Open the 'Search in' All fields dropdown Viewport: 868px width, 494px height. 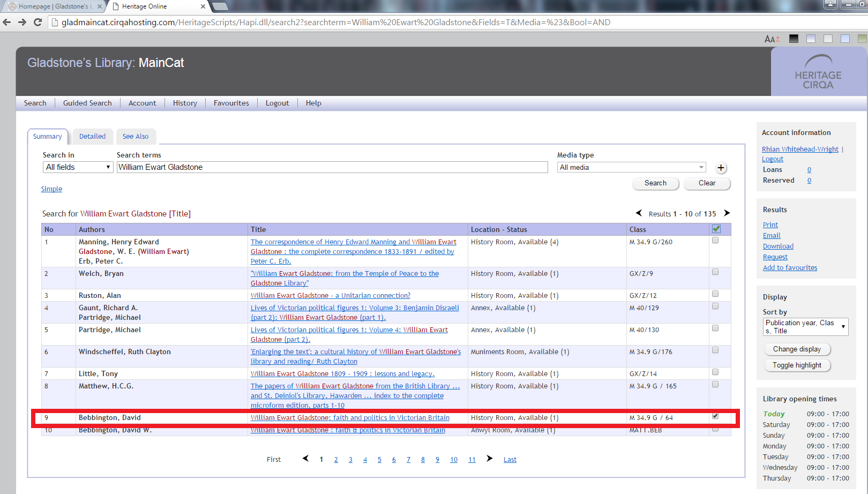click(x=78, y=167)
